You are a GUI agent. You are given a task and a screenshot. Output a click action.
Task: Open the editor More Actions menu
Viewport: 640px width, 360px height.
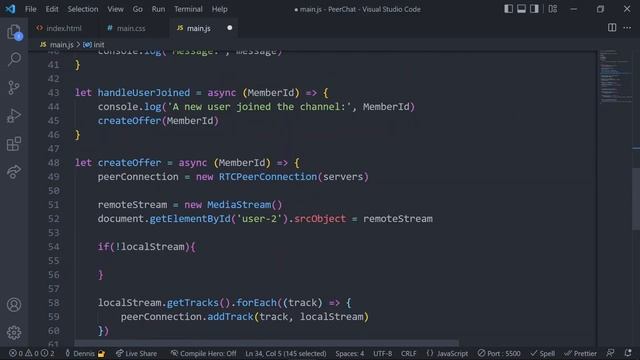click(627, 28)
